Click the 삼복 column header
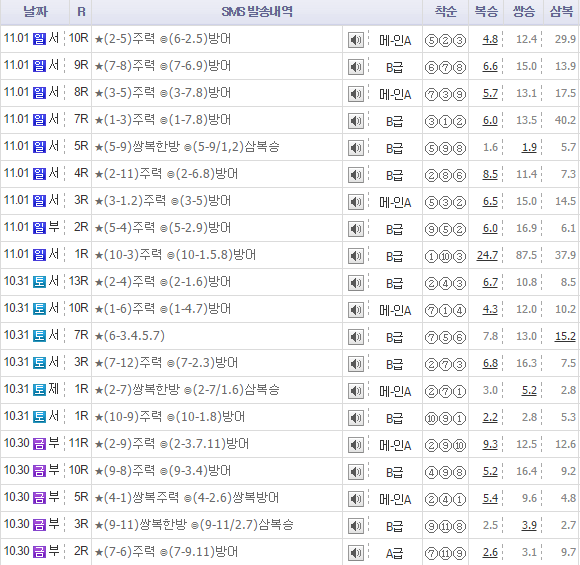580x565 pixels. [x=561, y=12]
